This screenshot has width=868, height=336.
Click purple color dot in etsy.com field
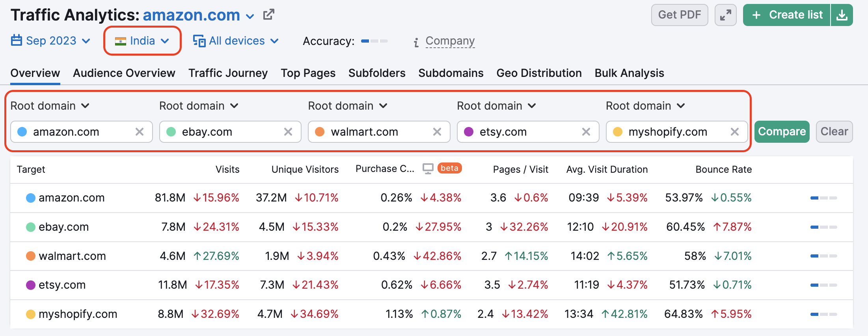[469, 132]
